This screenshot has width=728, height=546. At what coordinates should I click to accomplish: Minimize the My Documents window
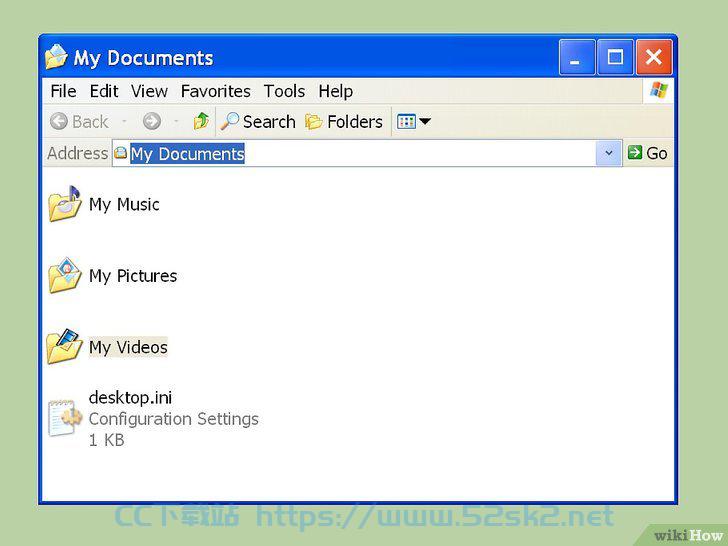(577, 58)
